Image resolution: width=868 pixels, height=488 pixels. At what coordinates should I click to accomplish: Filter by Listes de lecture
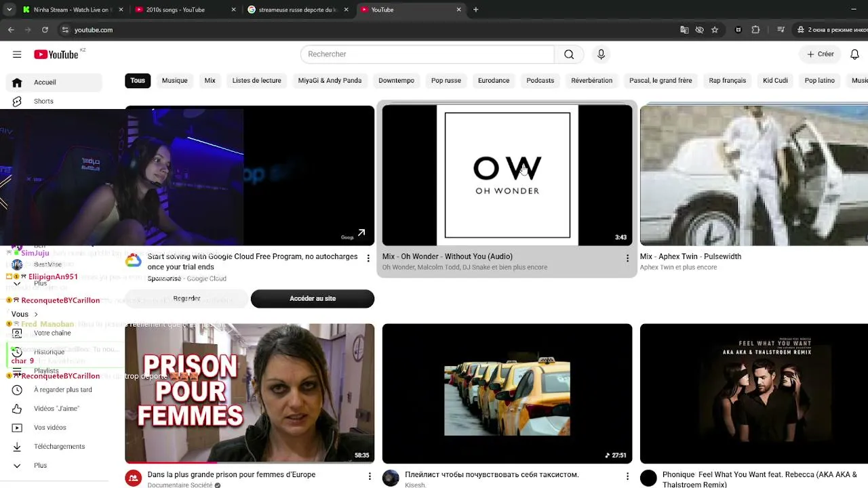pyautogui.click(x=256, y=81)
